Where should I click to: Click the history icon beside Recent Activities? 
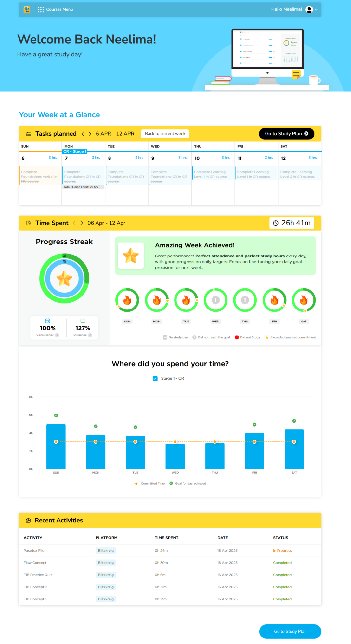click(28, 520)
